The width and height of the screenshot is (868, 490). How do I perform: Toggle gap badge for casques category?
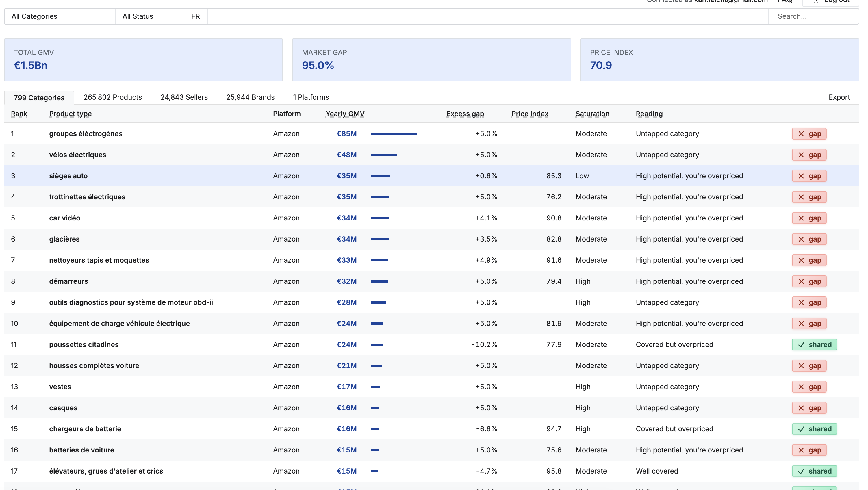click(809, 407)
